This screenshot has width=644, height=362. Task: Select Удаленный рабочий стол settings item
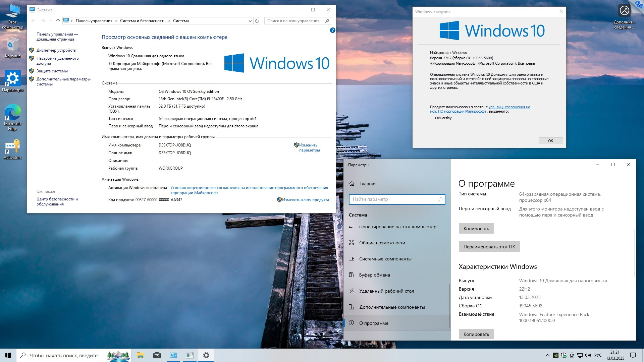pyautogui.click(x=386, y=291)
